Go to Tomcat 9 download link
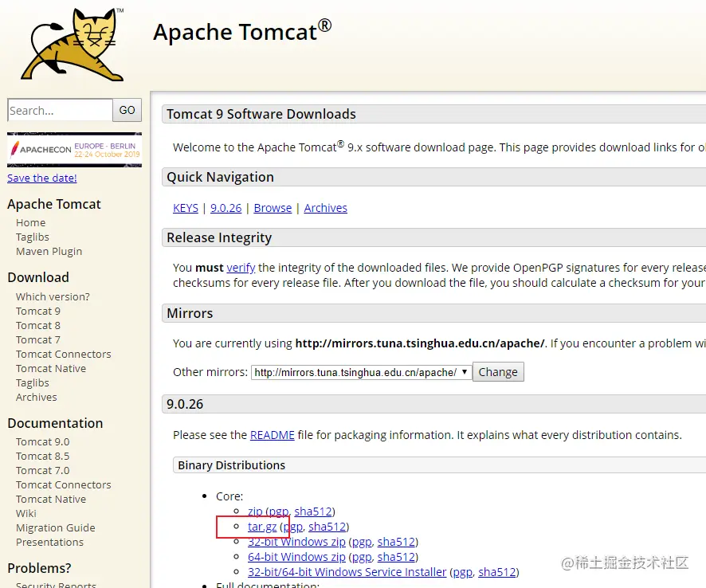 [x=37, y=311]
